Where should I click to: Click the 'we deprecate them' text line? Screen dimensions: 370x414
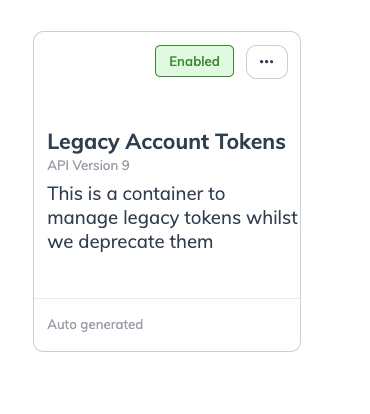(x=130, y=242)
